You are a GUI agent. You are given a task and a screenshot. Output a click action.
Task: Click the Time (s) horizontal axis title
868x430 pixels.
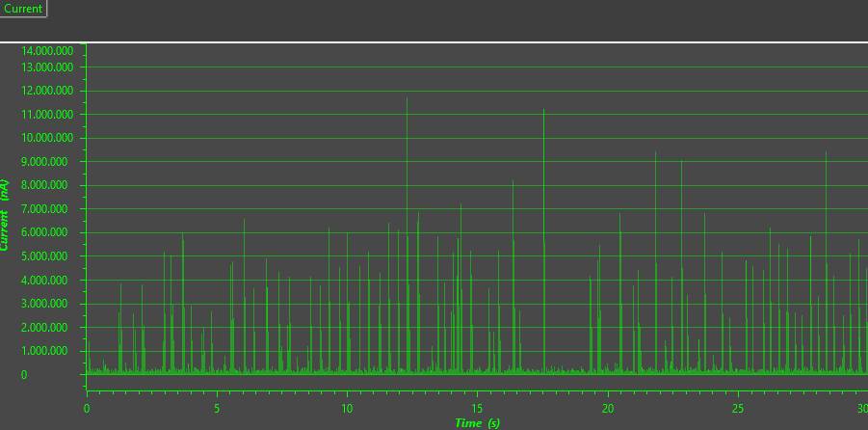pos(477,423)
